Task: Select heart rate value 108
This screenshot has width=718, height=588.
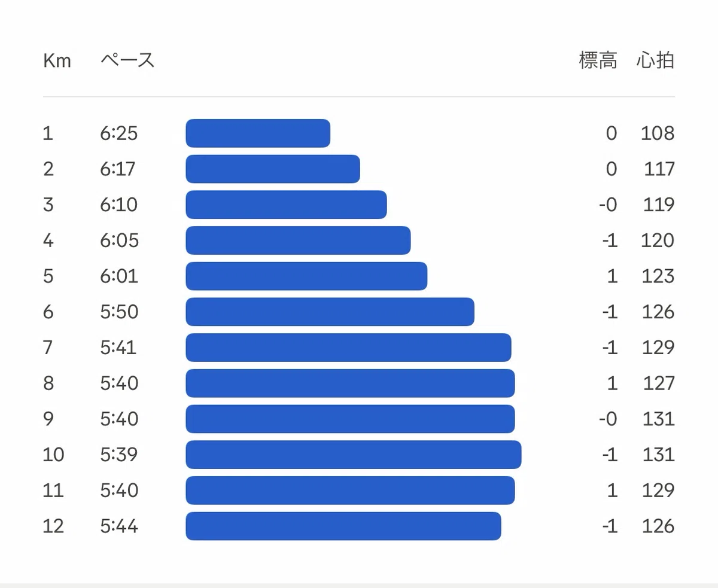Action: point(658,133)
